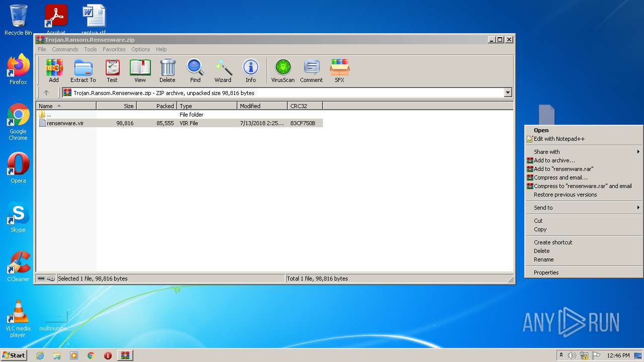Image resolution: width=644 pixels, height=362 pixels.
Task: Choose Edit with Notepad++
Action: [584, 139]
